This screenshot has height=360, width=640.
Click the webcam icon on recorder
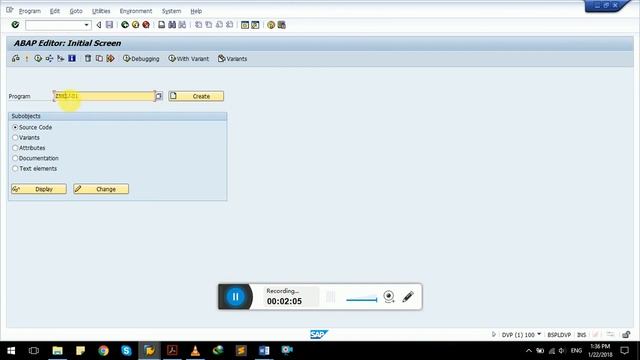[x=389, y=296]
